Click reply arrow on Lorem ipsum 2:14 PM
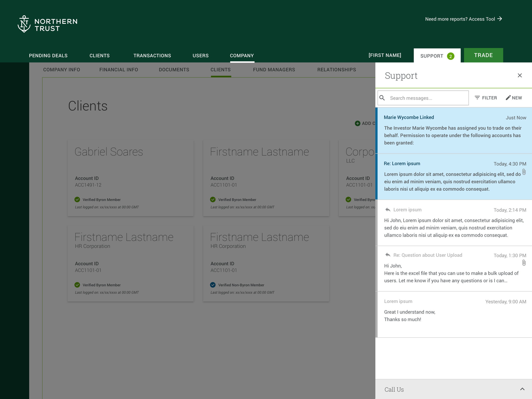Viewport: 532px width, 399px height. click(x=388, y=210)
